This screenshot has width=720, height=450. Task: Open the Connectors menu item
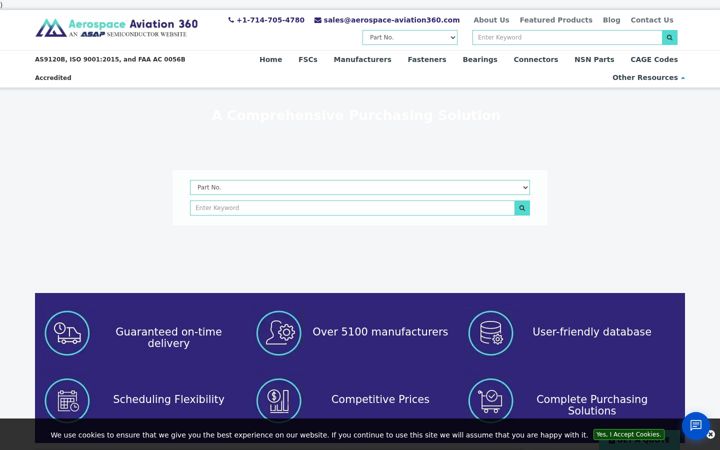535,59
